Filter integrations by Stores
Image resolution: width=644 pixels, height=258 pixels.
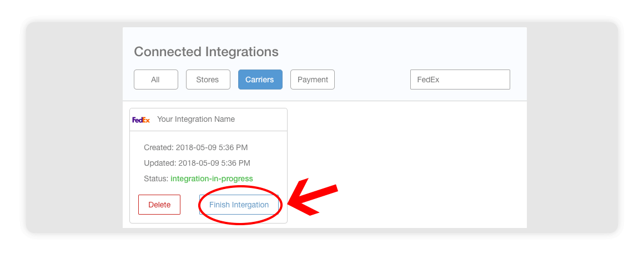click(x=208, y=80)
